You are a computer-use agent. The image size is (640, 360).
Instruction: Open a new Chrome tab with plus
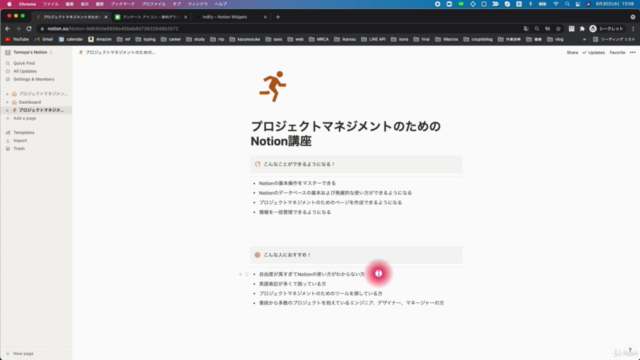[x=278, y=17]
